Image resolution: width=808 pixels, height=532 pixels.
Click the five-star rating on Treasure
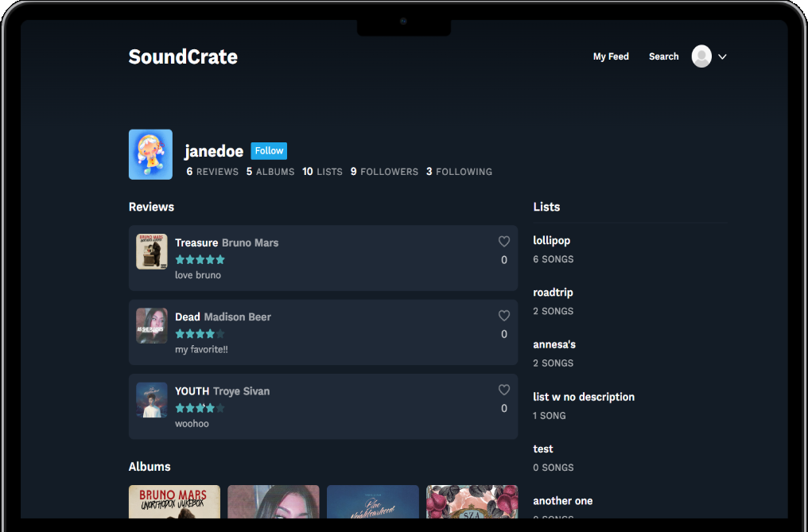coord(200,260)
